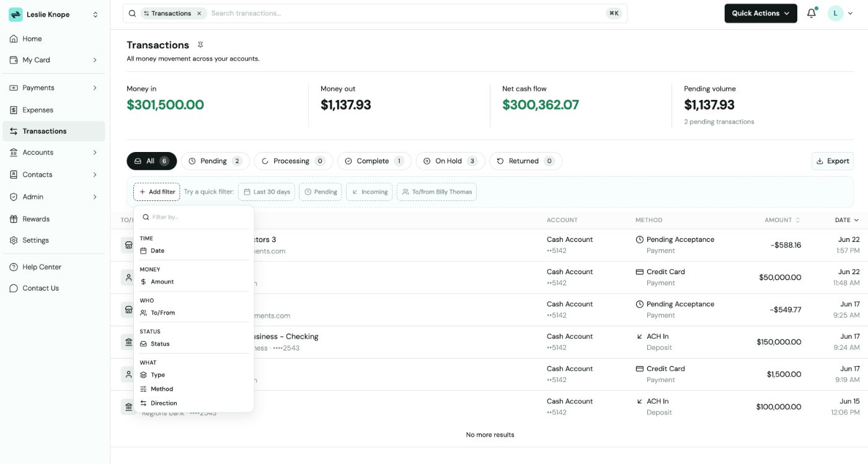The width and height of the screenshot is (868, 464).
Task: Select the Pending tab
Action: point(215,161)
